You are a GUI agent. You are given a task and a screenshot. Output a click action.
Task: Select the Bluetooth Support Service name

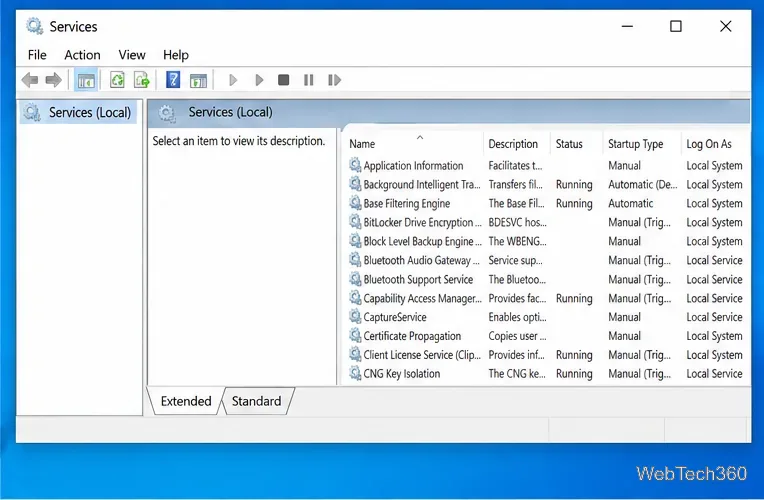point(418,280)
